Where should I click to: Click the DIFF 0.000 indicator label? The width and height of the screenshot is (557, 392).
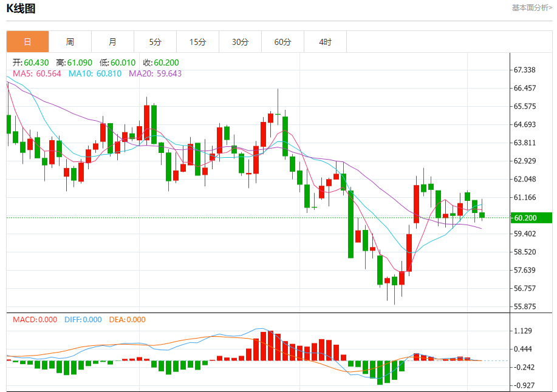(x=82, y=320)
